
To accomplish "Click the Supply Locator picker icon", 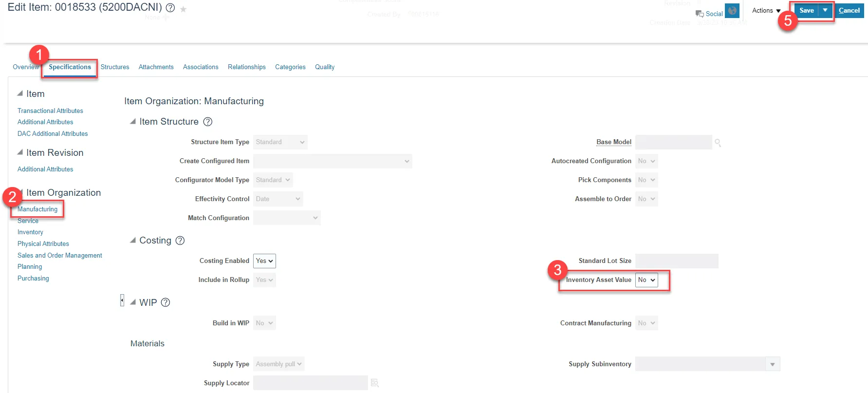I will [x=374, y=383].
